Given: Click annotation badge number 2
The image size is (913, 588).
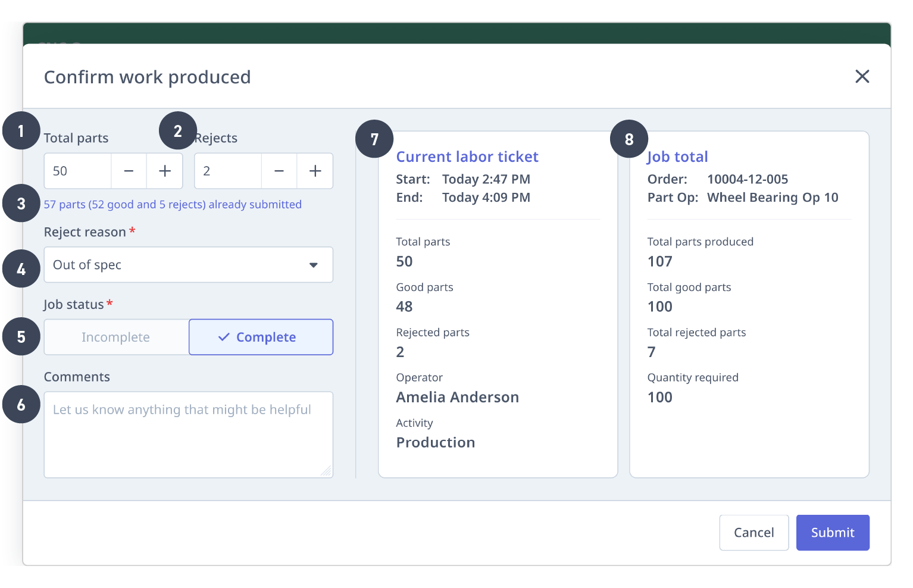Looking at the screenshot, I should click(x=177, y=131).
